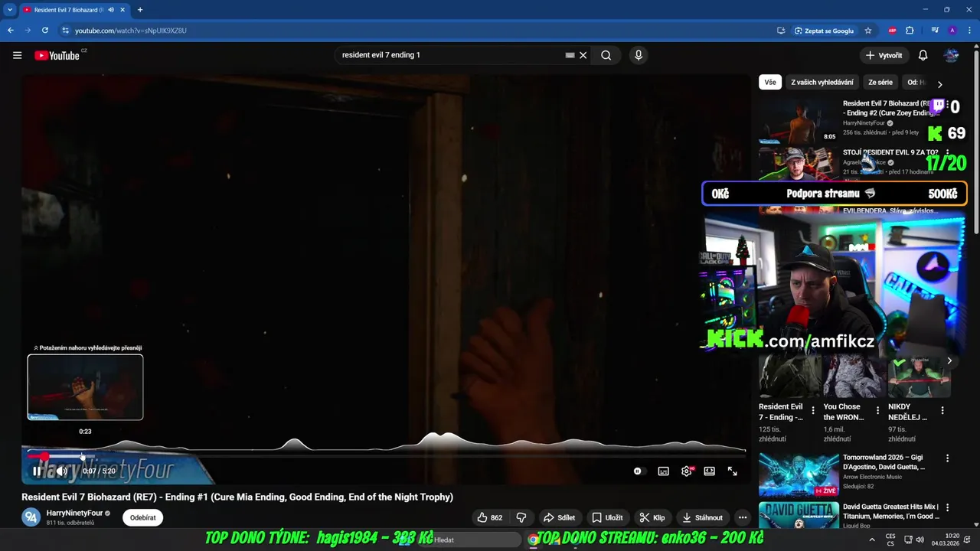
Task: Show hidden system tray icons
Action: pos(871,540)
